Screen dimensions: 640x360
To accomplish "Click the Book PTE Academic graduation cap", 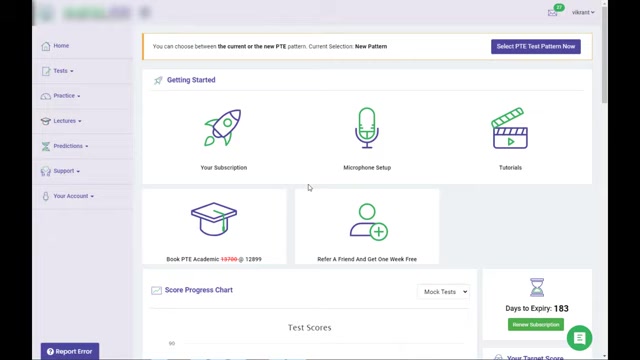I will coord(214,219).
